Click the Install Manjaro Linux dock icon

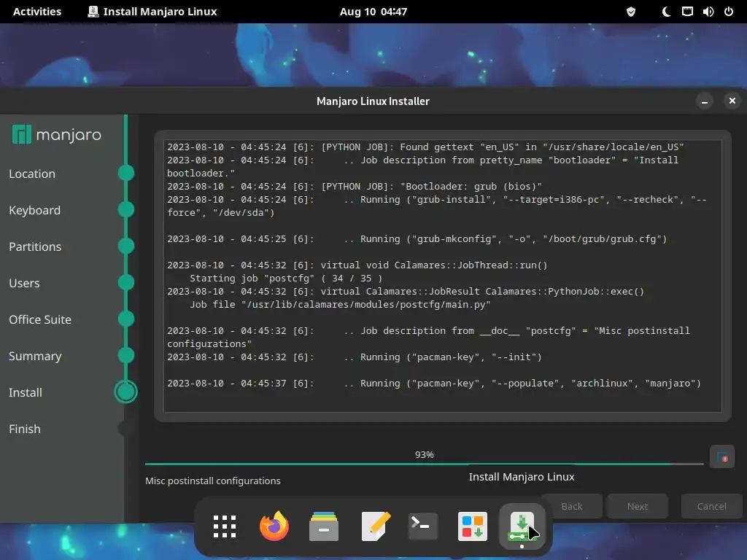pyautogui.click(x=522, y=526)
